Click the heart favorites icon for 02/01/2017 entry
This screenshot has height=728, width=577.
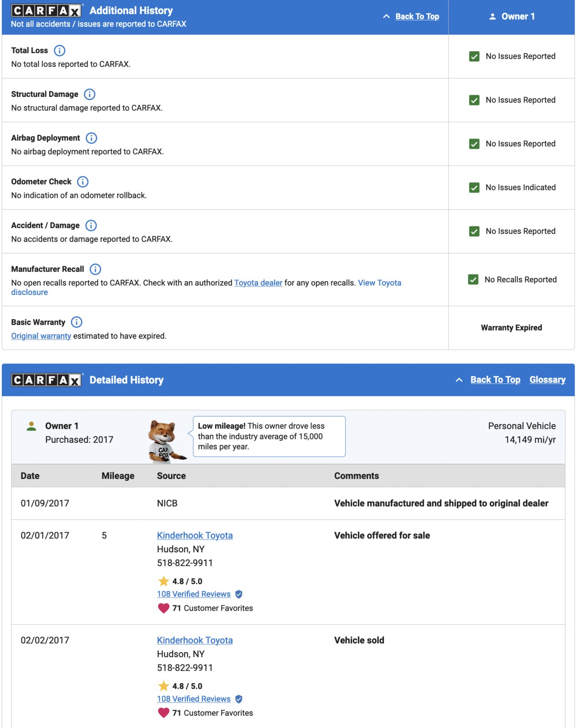tap(163, 608)
